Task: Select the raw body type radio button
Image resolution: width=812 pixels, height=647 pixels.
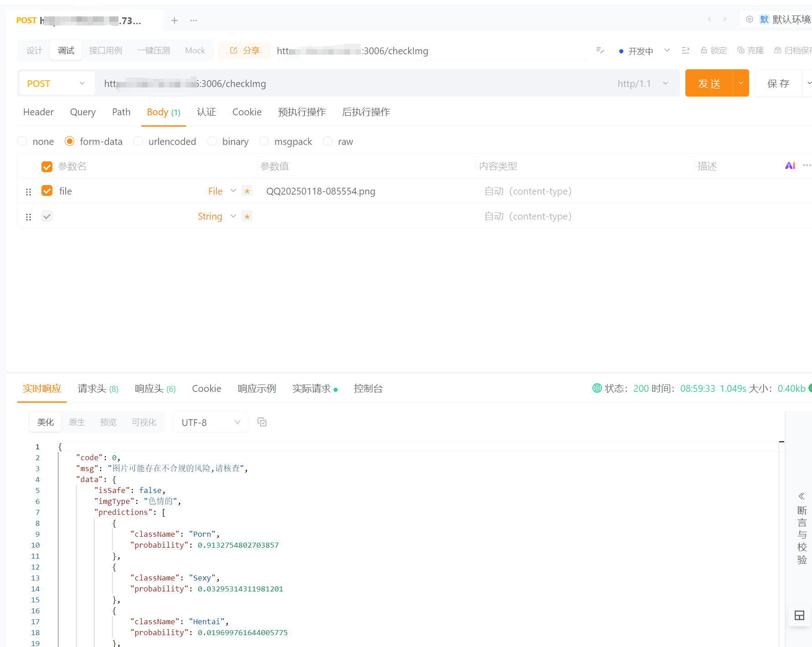Action: point(328,141)
